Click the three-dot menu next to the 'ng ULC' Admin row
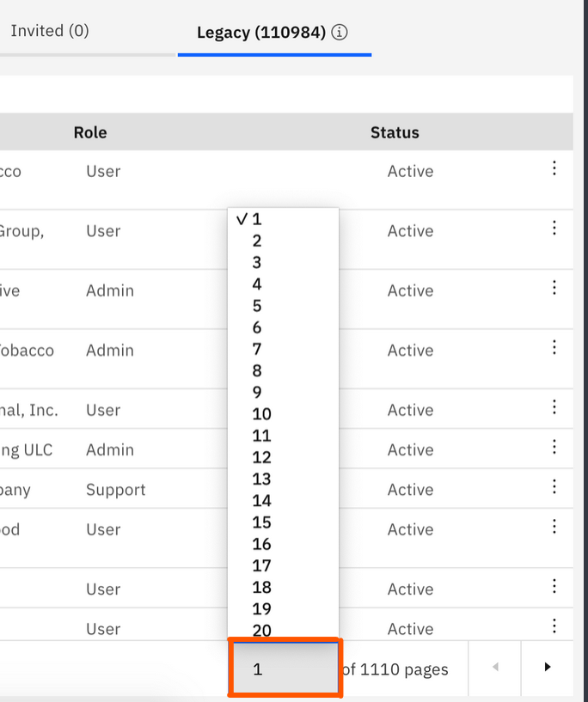Screen dimensions: 588x702 pos(555,448)
